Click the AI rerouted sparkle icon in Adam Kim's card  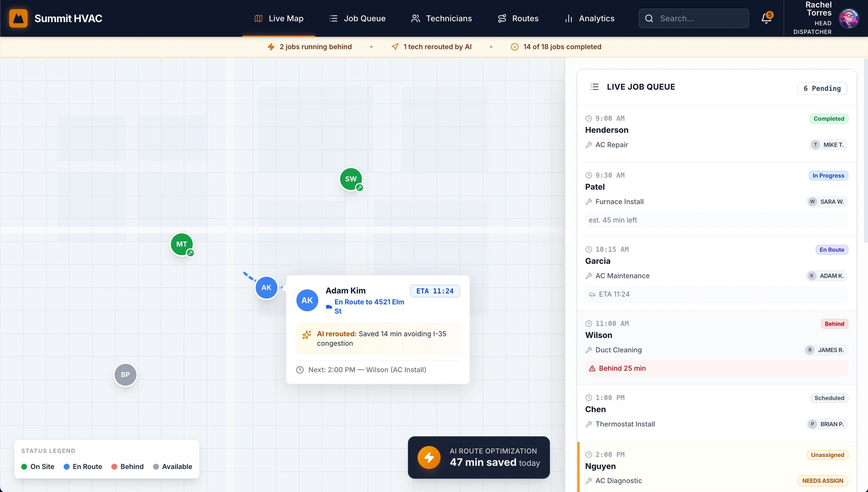point(307,335)
